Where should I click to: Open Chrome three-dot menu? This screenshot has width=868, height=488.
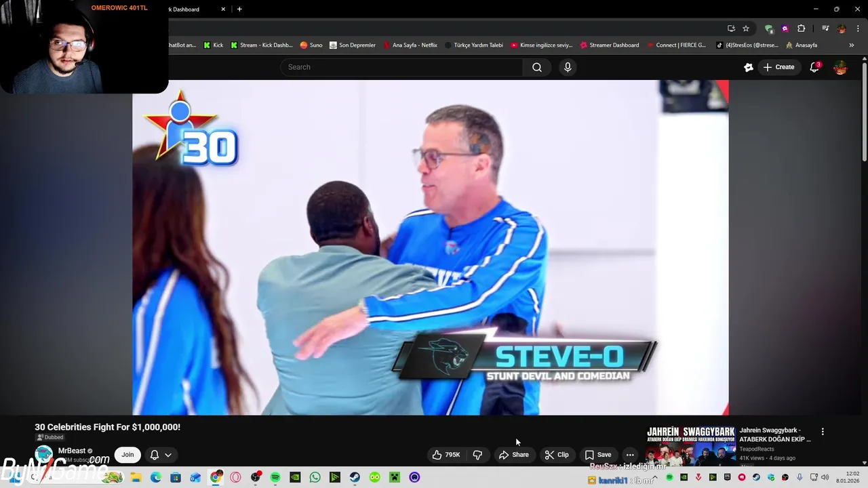pos(858,28)
